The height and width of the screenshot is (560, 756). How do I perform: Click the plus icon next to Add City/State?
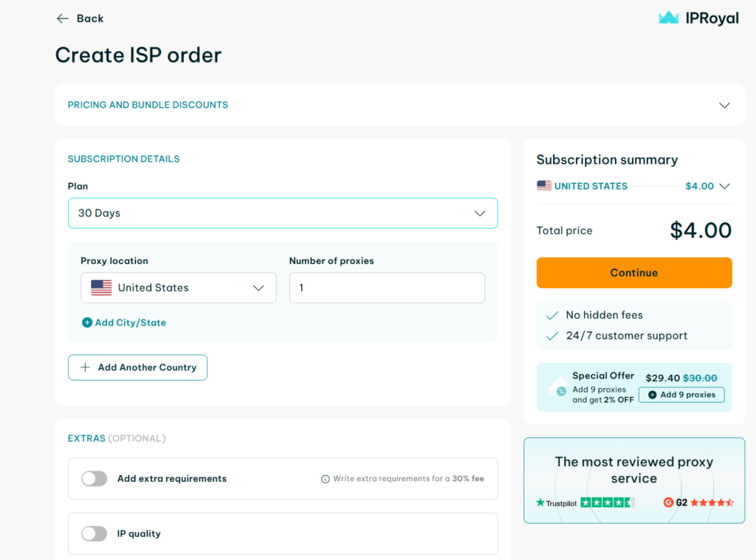[88, 323]
